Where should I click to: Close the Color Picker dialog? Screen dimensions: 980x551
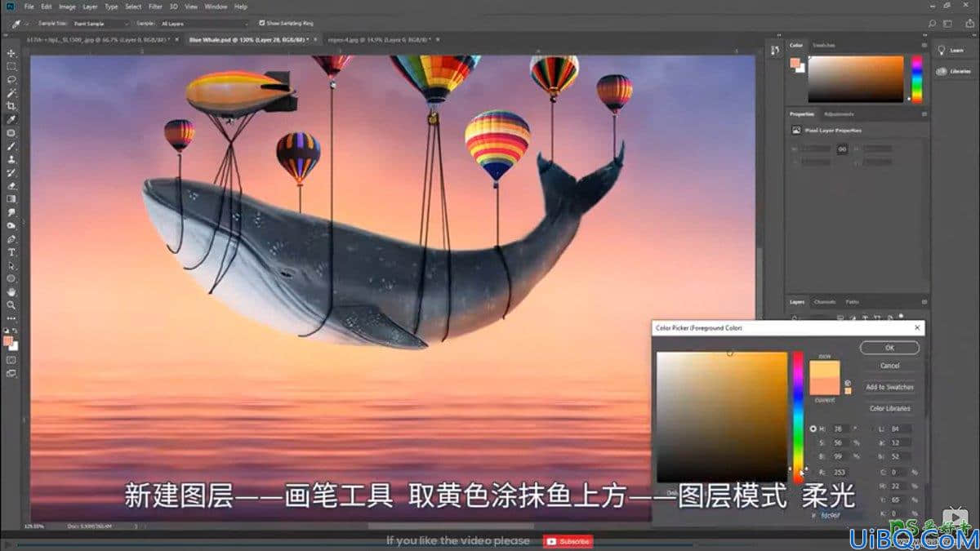[x=917, y=328]
